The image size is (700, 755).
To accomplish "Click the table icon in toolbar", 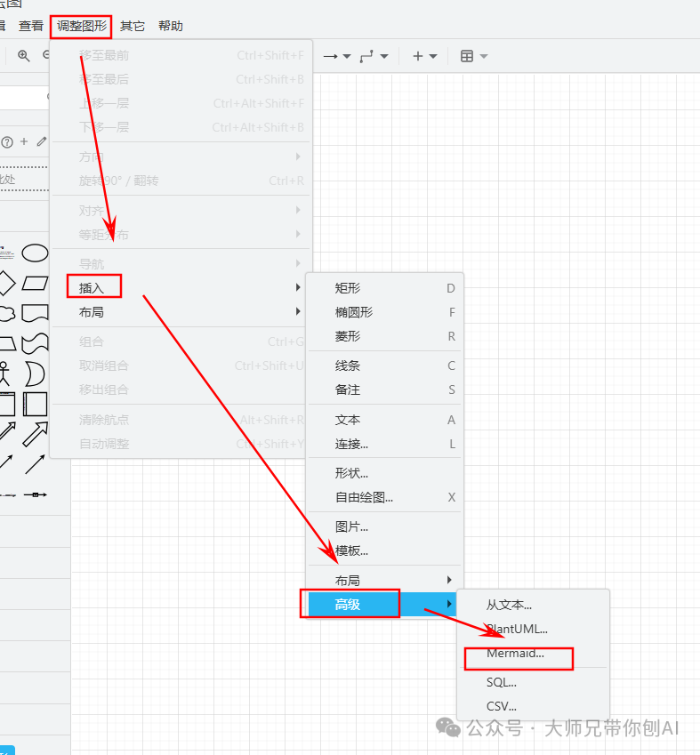I will [x=466, y=56].
